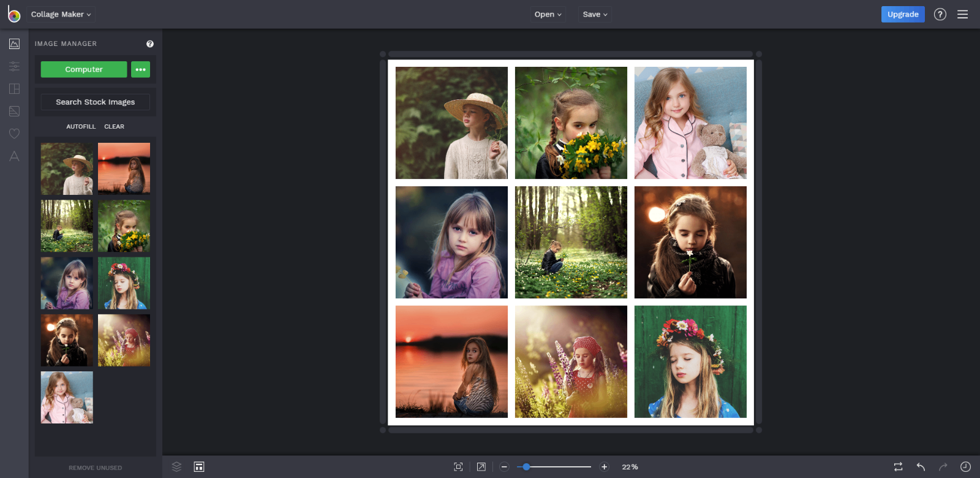Select sidebar thumbnail of girl at sunset lake
Image resolution: width=980 pixels, height=478 pixels.
(124, 169)
